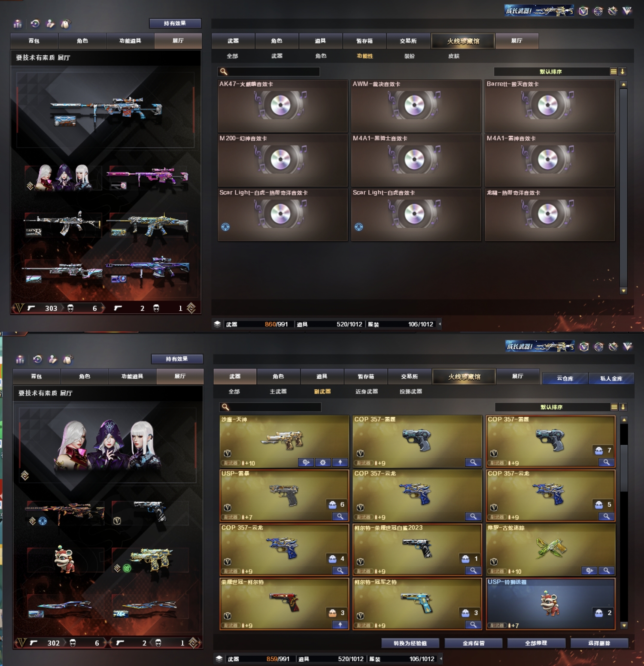Open 私人金库 button
Image resolution: width=644 pixels, height=666 pixels.
click(611, 378)
